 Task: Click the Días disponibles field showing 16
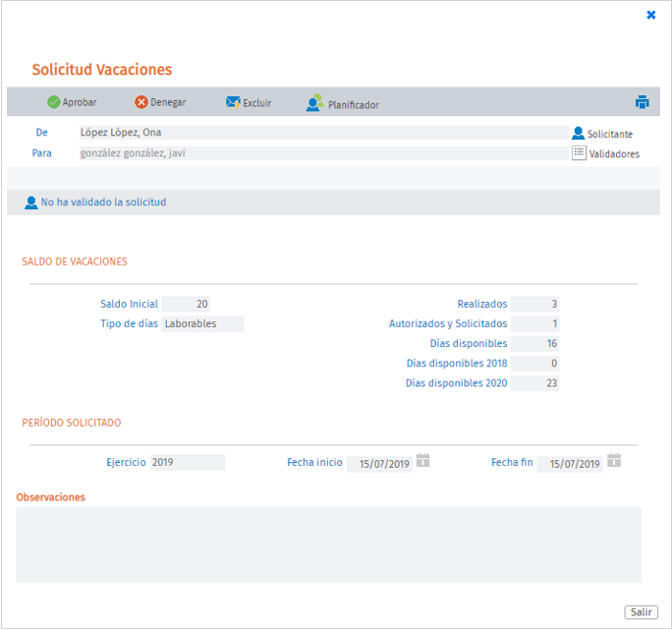pyautogui.click(x=534, y=344)
